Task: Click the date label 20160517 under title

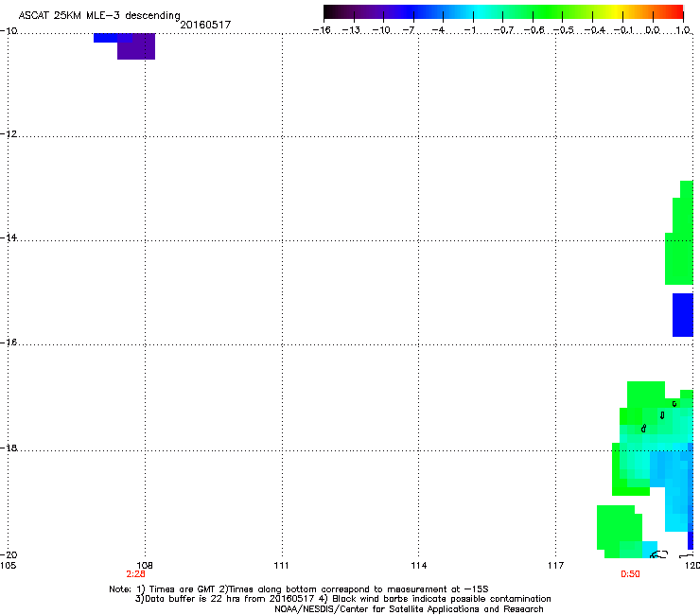Action: click(205, 25)
